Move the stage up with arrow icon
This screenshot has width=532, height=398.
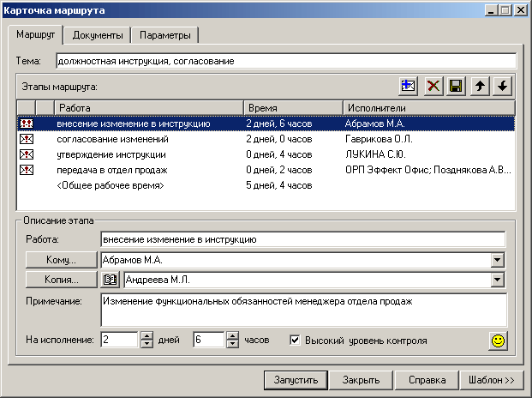480,86
